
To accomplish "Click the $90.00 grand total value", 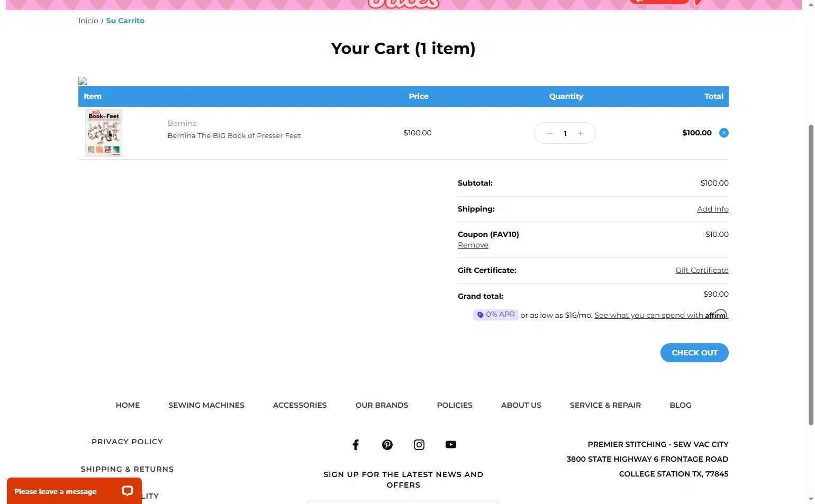I will pos(716,294).
